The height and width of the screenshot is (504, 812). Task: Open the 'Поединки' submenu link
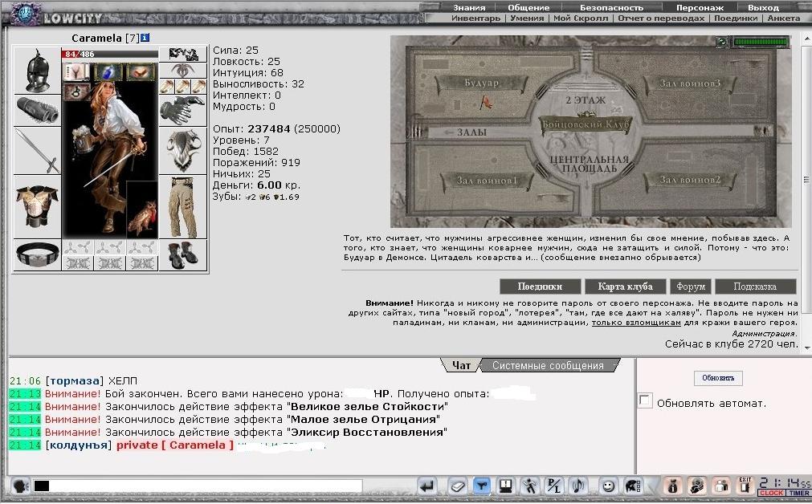tap(736, 18)
